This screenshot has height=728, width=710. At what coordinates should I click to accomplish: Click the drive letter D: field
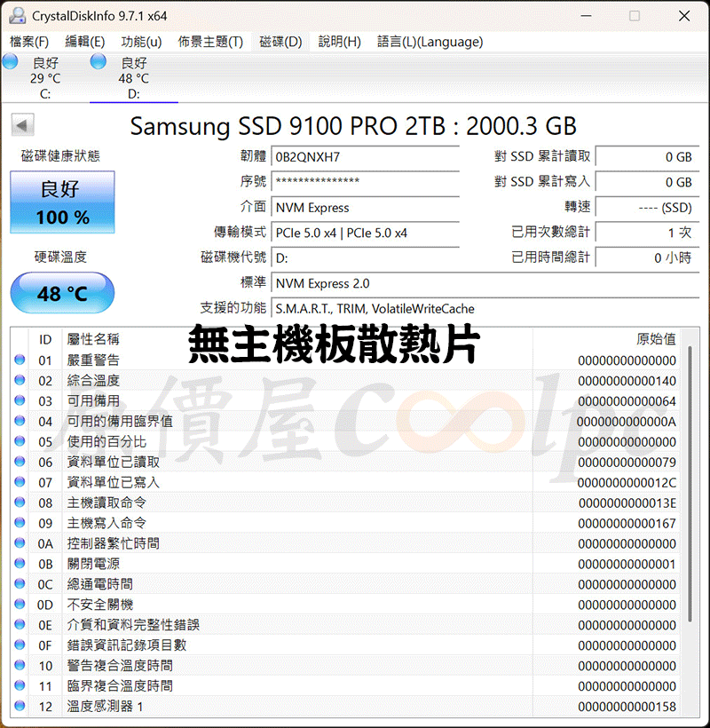(365, 257)
